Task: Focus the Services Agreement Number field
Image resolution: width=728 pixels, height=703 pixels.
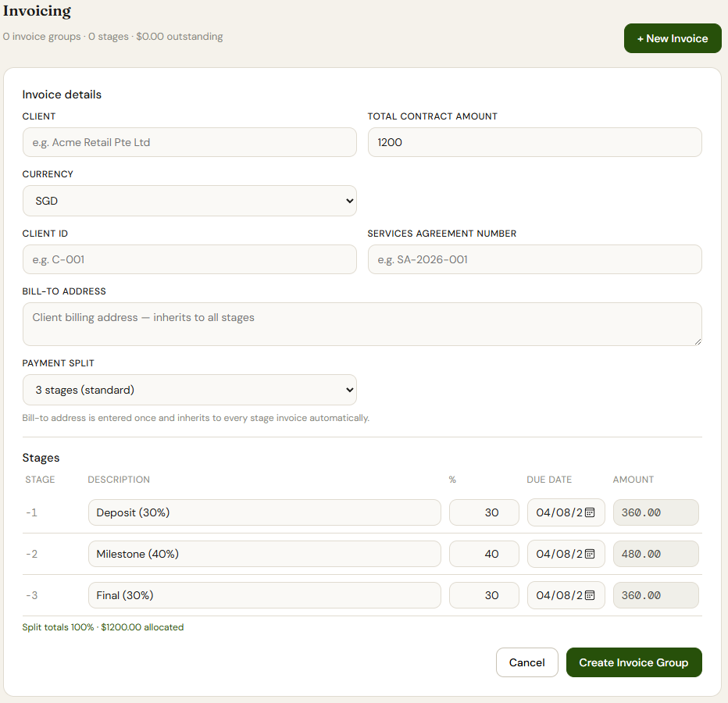Action: [x=535, y=259]
